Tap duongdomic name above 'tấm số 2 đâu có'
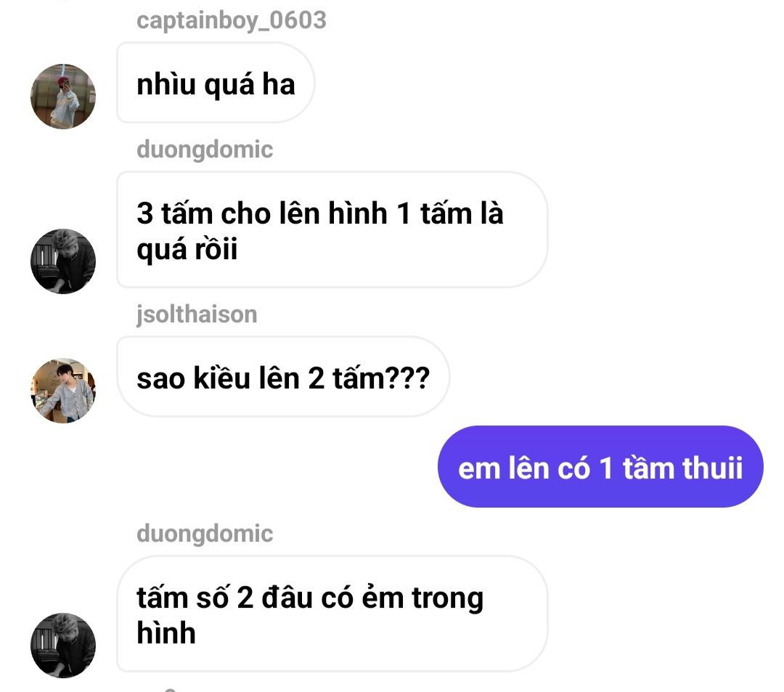The image size is (784, 692). (x=205, y=534)
